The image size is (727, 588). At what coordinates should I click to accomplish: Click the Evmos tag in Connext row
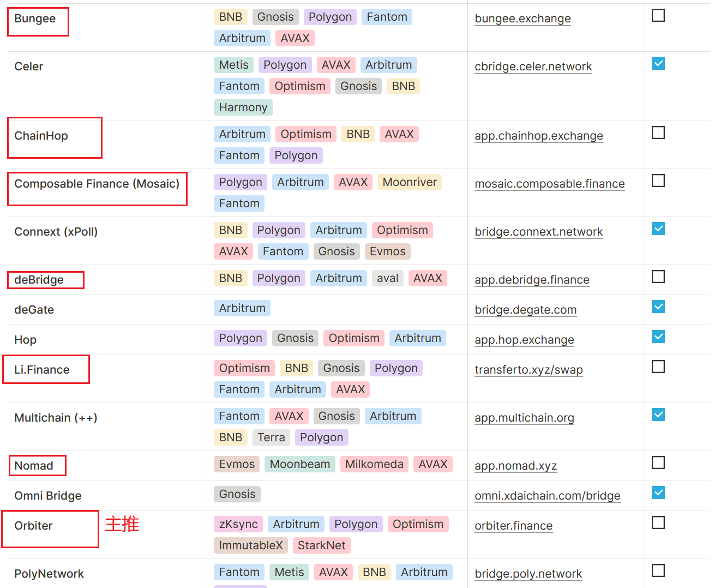point(387,251)
